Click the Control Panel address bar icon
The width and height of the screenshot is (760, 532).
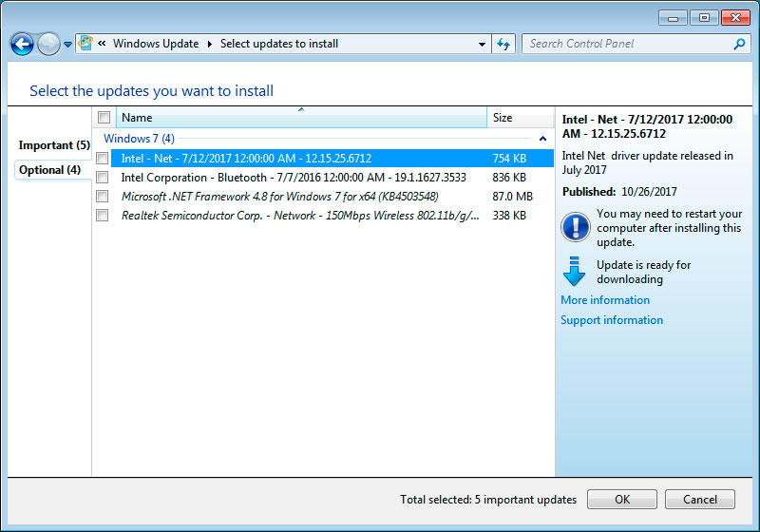(85, 43)
